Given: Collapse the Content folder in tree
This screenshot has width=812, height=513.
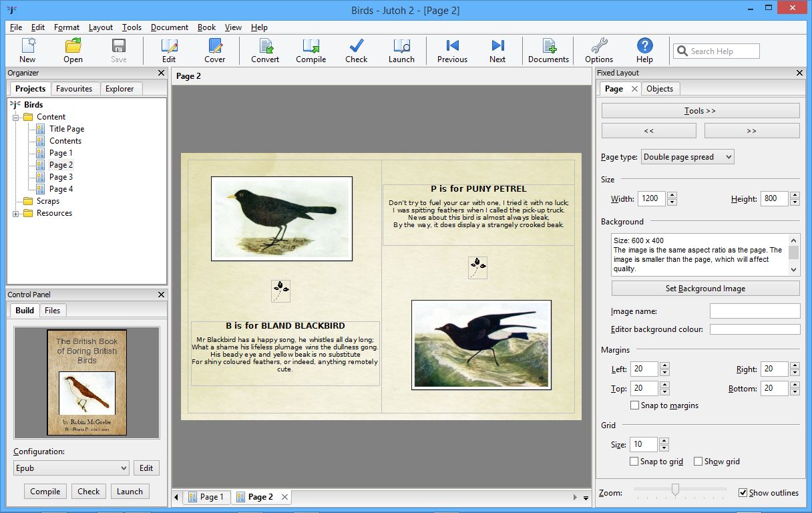Looking at the screenshot, I should coord(16,117).
